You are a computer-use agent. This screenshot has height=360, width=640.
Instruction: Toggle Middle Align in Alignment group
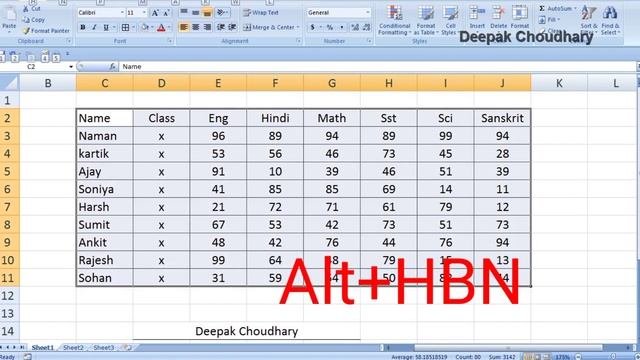(196, 13)
